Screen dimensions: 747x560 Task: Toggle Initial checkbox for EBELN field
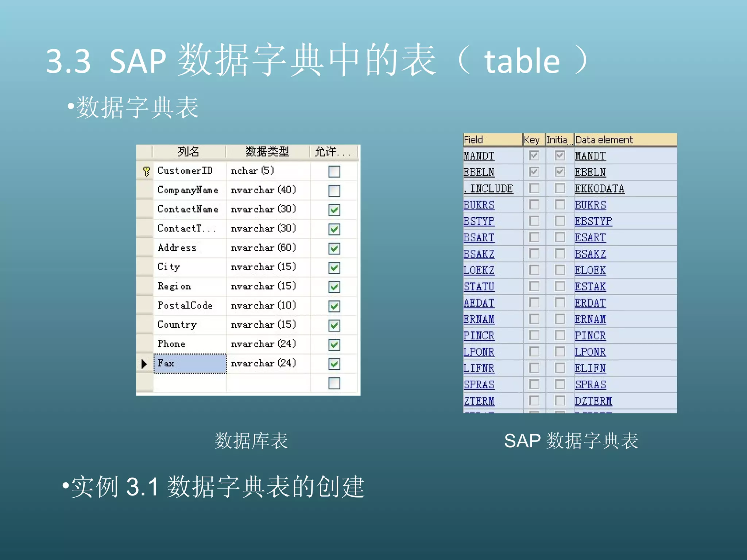pos(560,172)
